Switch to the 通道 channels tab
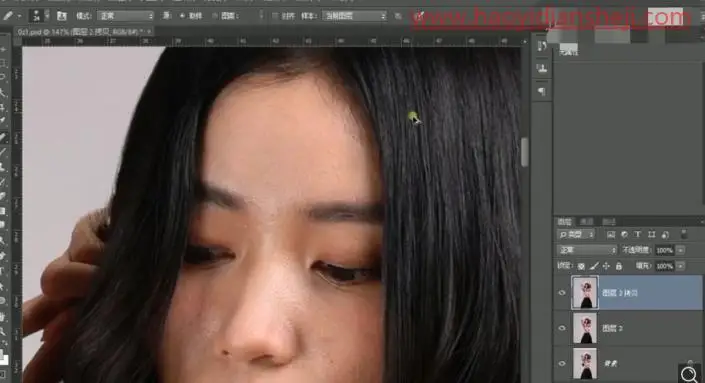This screenshot has height=383, width=705. (x=586, y=222)
